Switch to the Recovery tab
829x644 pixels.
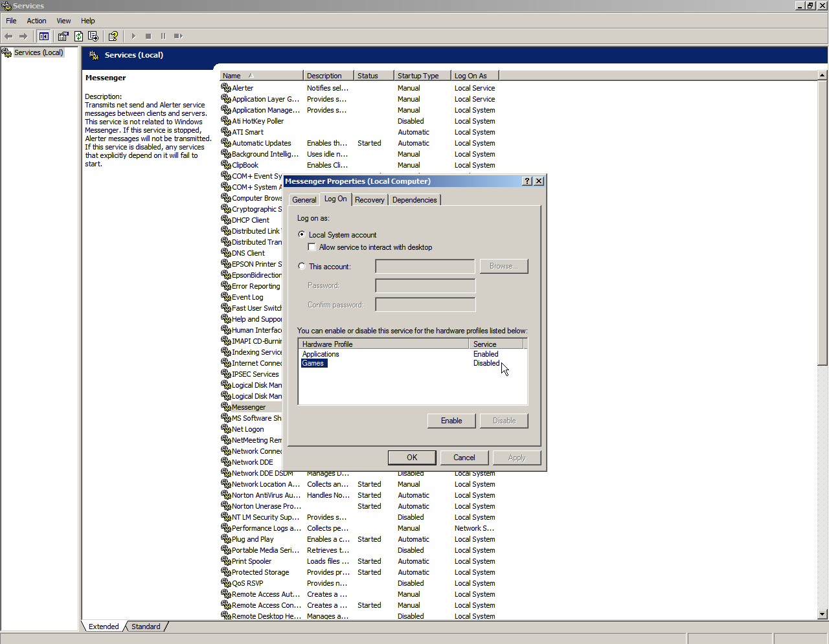click(x=369, y=200)
